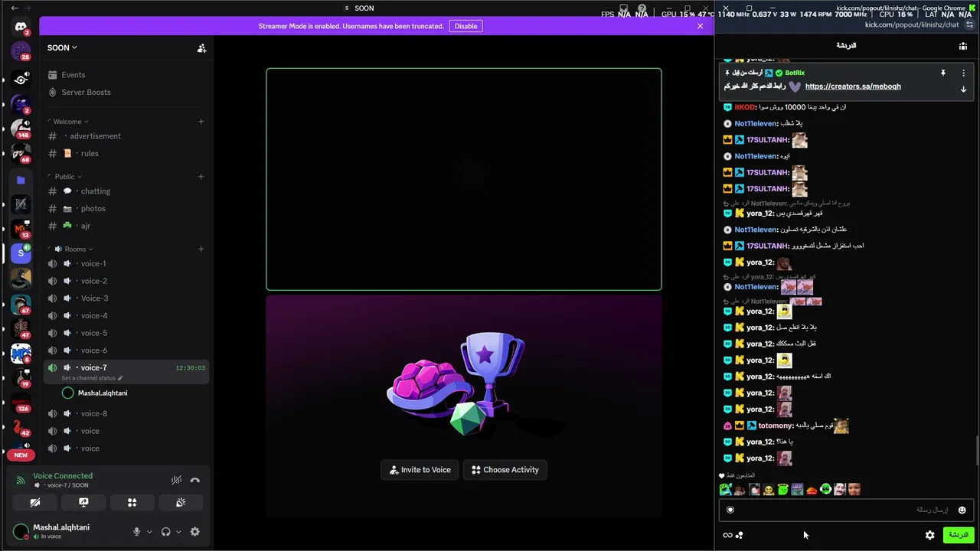Screen dimensions: 980x551
Task: Click the Kick chat vertical scrollbar
Action: (x=976, y=450)
